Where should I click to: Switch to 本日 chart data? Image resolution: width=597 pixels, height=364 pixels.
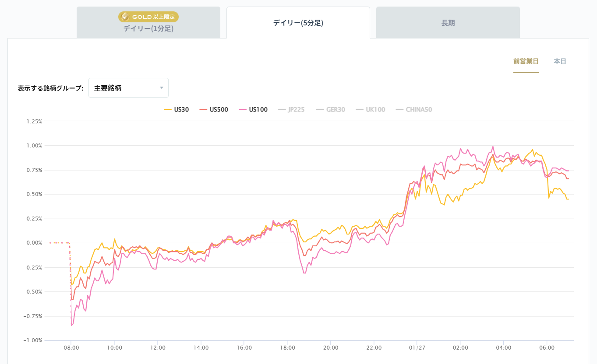click(560, 61)
